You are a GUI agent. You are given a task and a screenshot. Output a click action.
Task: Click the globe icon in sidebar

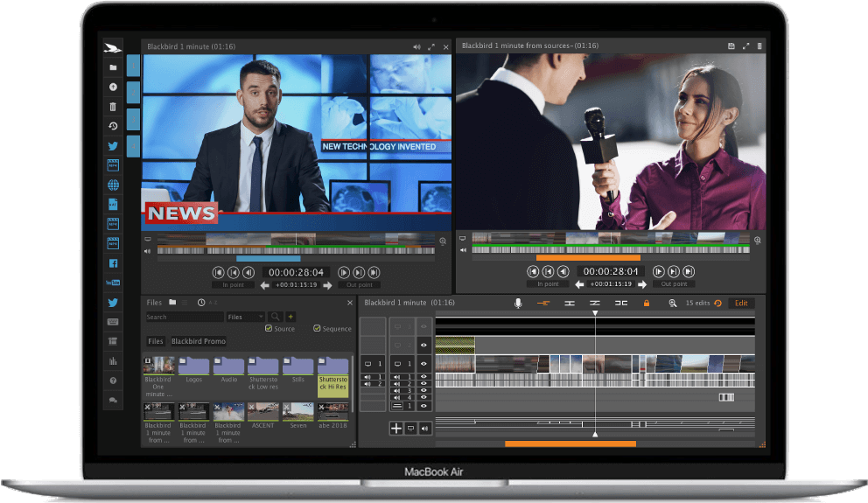pos(113,185)
